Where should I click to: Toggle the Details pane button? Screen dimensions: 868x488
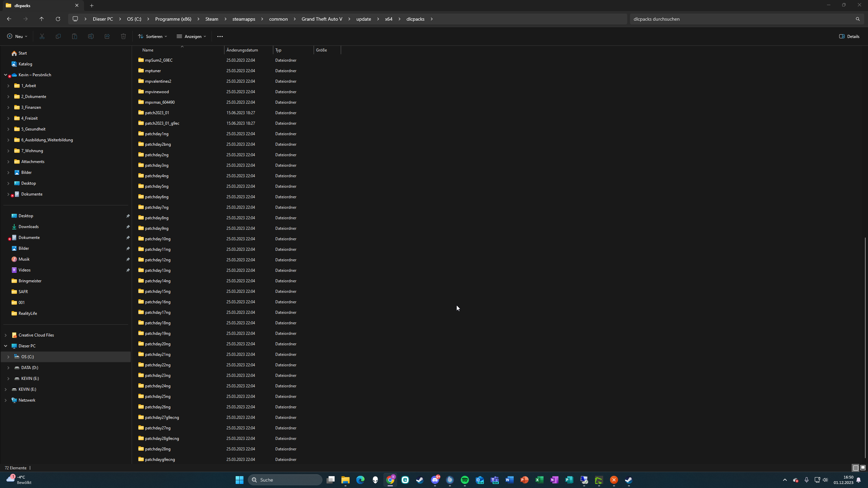click(x=849, y=36)
